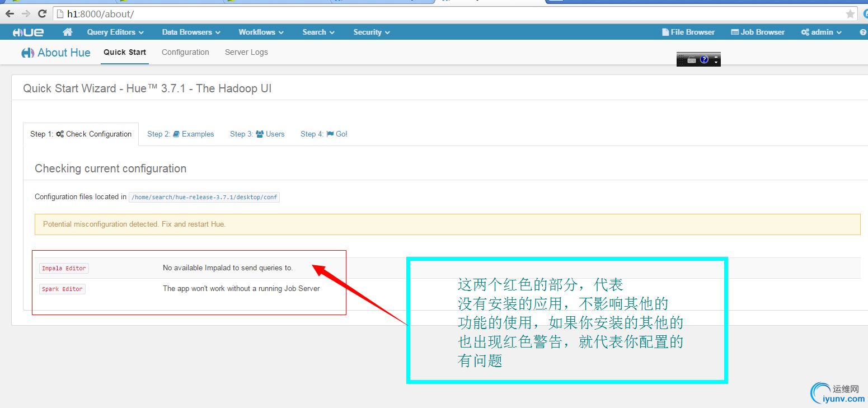Open the language bar's blue help icon
Viewport: 868px width, 408px height.
[704, 59]
